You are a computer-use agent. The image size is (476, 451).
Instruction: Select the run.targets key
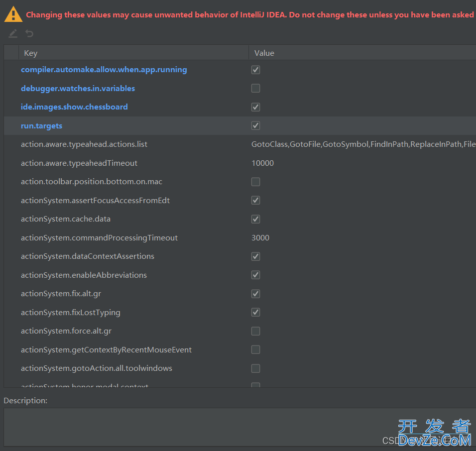(41, 125)
